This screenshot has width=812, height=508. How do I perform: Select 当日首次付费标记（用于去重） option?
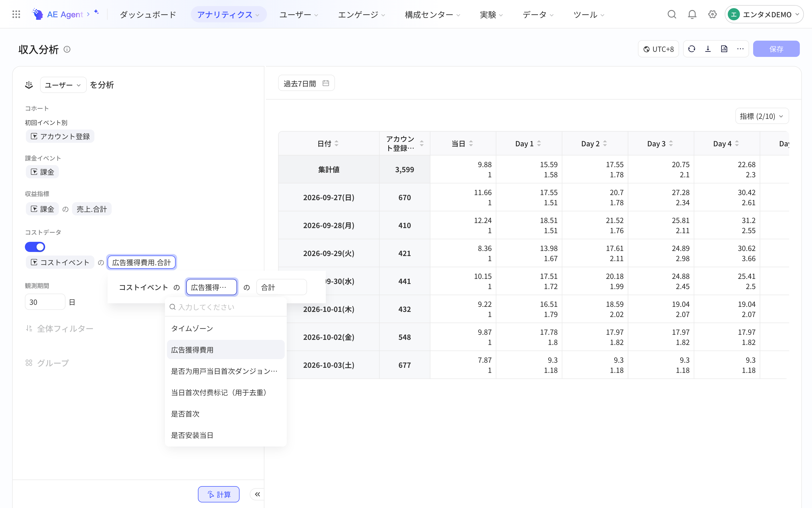tap(226, 392)
